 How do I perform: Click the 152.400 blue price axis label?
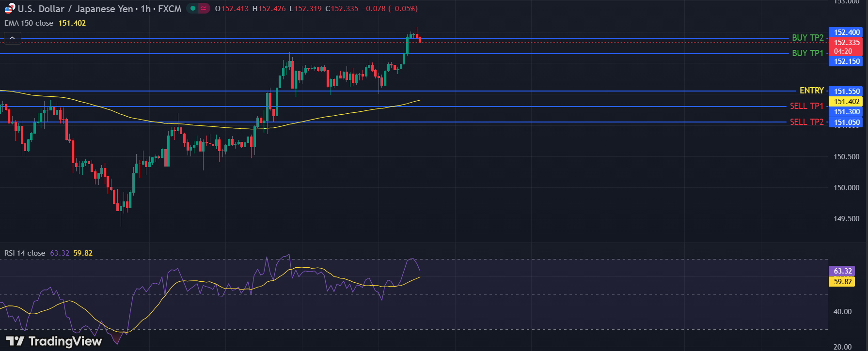(846, 32)
